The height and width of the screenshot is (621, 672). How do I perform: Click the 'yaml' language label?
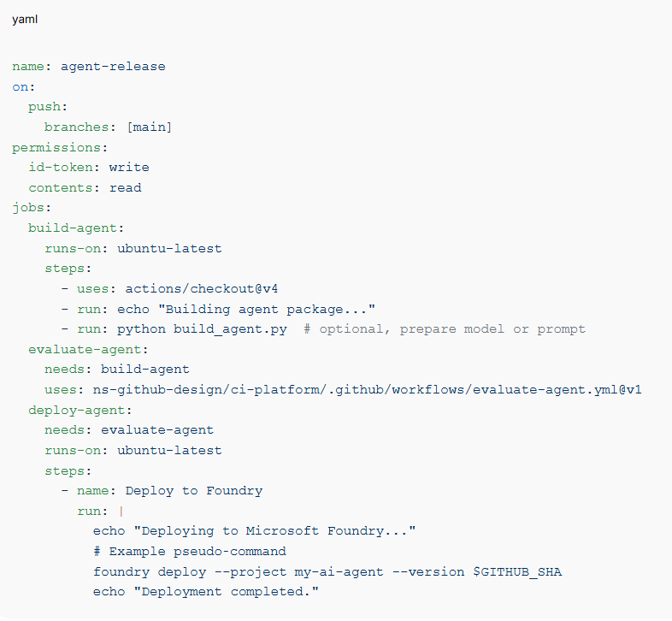point(24,20)
